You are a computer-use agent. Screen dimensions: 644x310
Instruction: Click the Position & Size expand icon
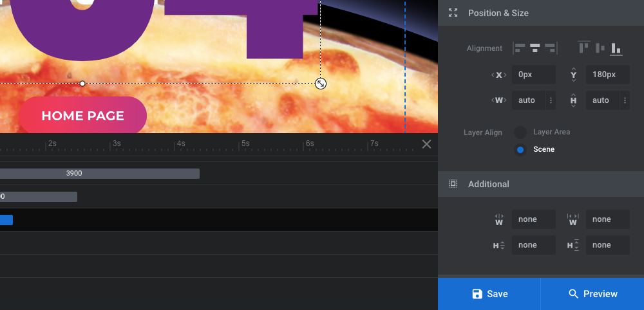coord(453,13)
